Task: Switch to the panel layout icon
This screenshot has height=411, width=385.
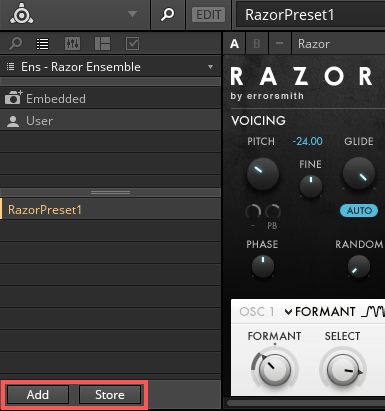Action: [x=102, y=44]
